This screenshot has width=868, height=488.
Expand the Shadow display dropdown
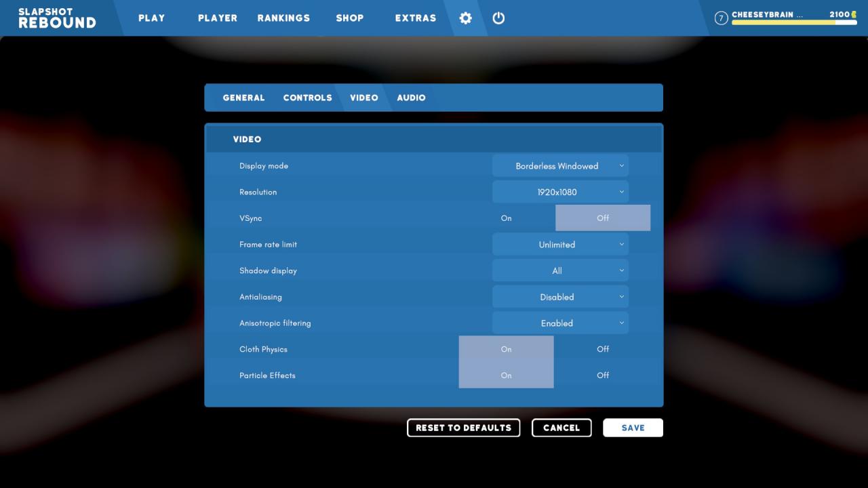[x=560, y=271]
